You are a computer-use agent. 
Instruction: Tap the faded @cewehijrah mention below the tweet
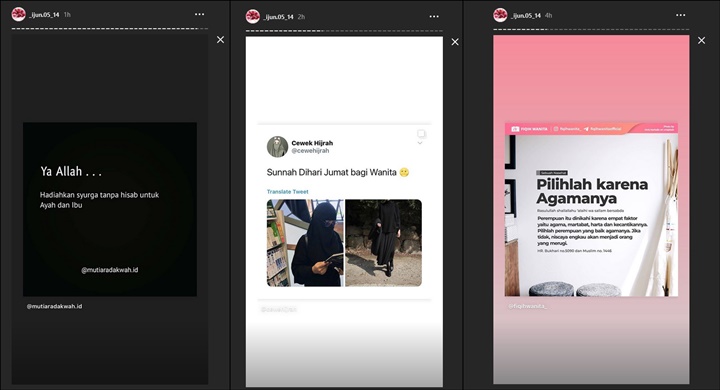tap(279, 310)
